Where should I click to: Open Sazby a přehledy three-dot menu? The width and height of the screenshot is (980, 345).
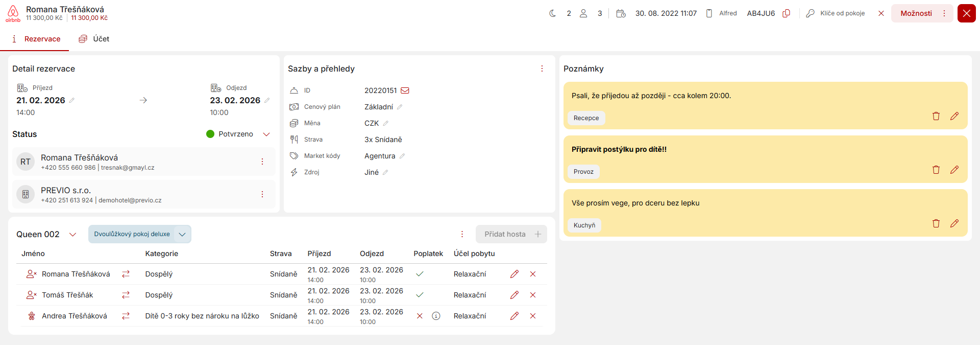tap(542, 68)
